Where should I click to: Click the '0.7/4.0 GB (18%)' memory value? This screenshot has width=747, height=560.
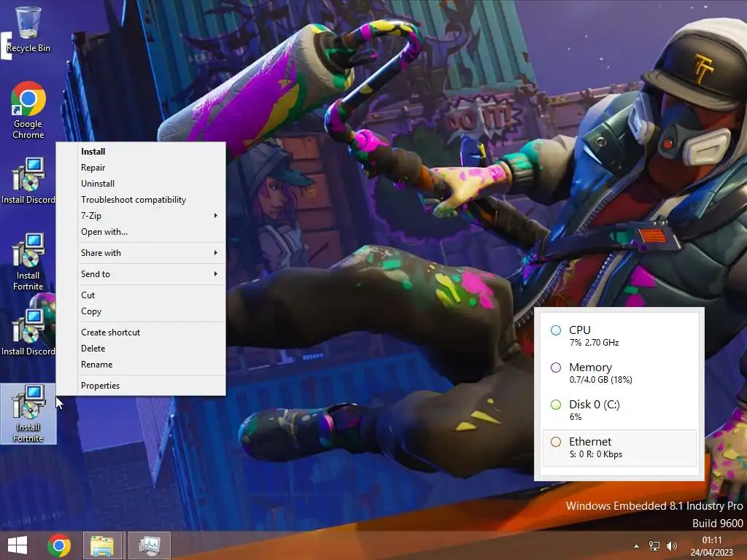[601, 379]
